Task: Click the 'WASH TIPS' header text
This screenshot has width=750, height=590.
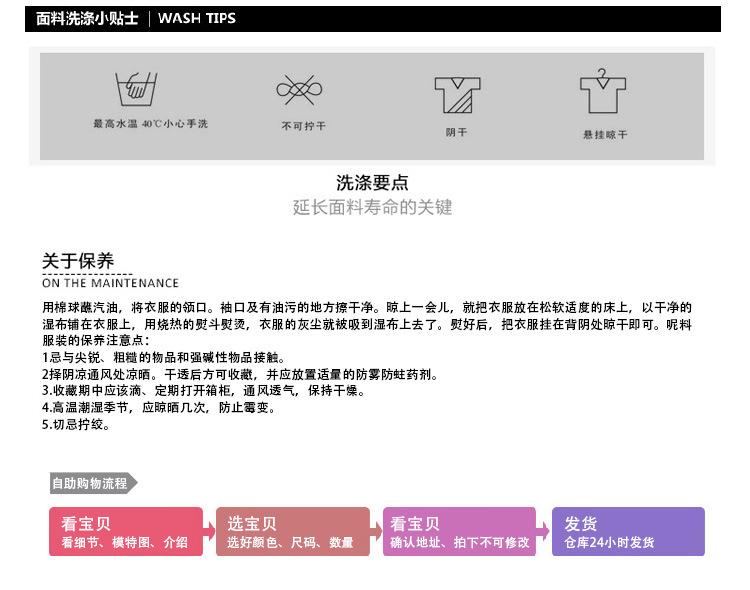Action: (x=197, y=18)
